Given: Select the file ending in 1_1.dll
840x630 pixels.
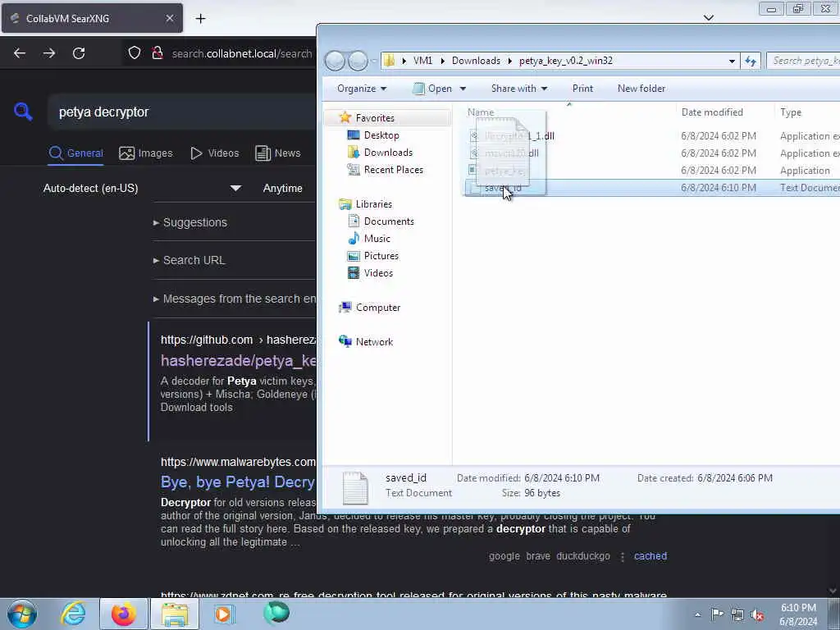Looking at the screenshot, I should tap(651, 136).
